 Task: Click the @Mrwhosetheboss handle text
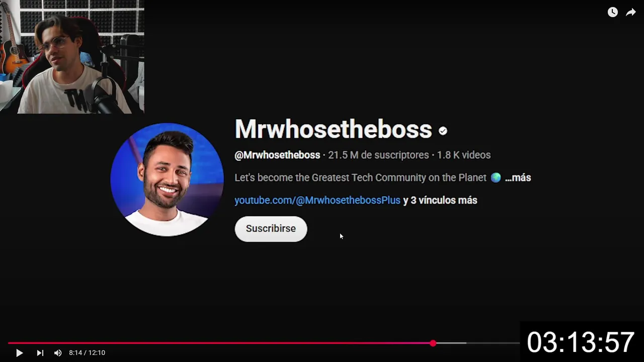[277, 155]
